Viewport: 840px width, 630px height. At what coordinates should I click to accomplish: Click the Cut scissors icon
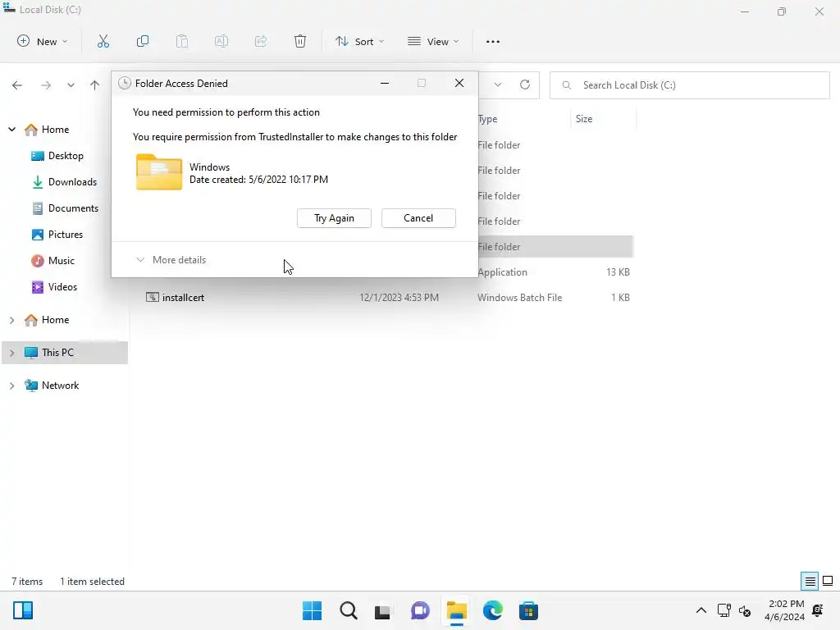[103, 41]
